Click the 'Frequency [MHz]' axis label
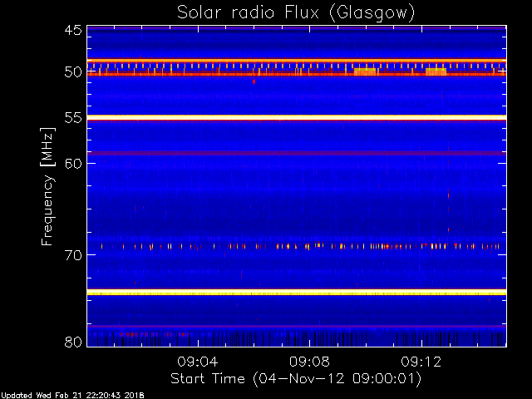Screen dimensions: 532x399 (x=47, y=186)
